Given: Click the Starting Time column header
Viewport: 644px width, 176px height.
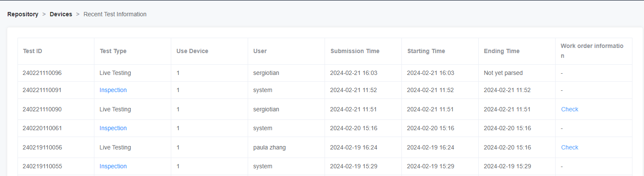Looking at the screenshot, I should coord(440,51).
